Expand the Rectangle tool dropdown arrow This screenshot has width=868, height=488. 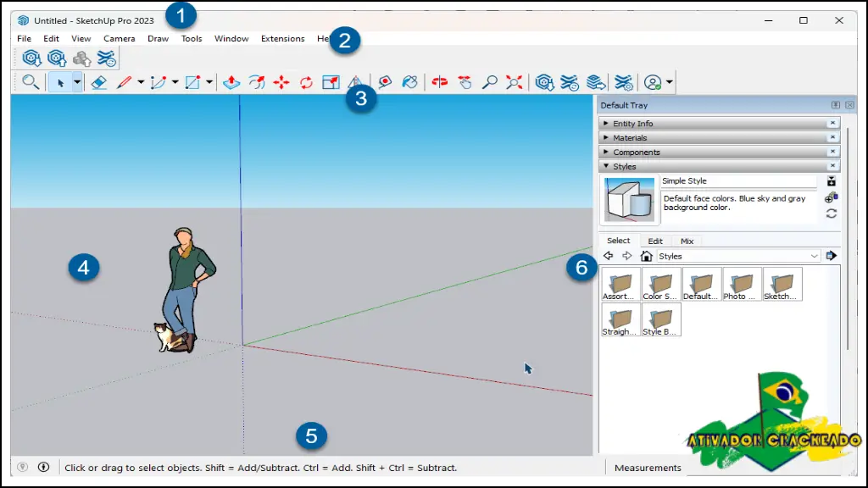pyautogui.click(x=209, y=82)
